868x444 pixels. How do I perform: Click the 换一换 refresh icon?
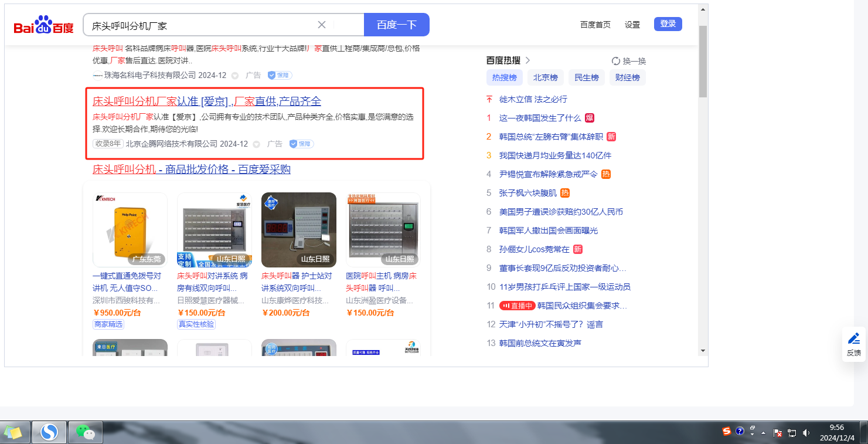tap(616, 61)
